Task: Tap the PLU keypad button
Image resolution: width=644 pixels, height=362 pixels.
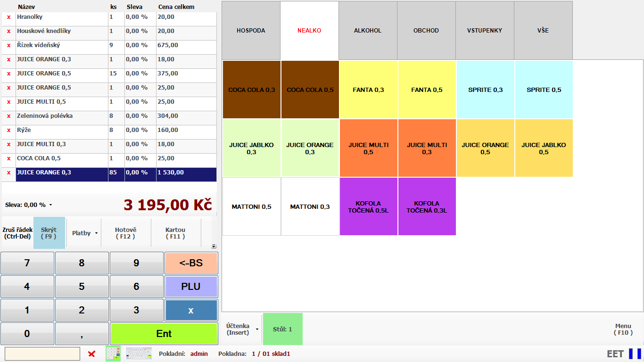Action: click(x=191, y=287)
